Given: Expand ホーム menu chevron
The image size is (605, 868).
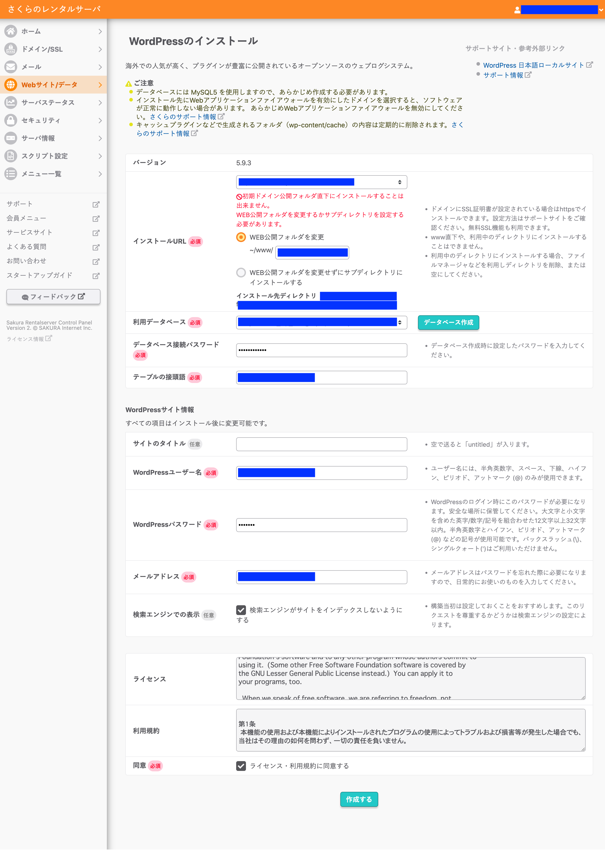Looking at the screenshot, I should (100, 31).
